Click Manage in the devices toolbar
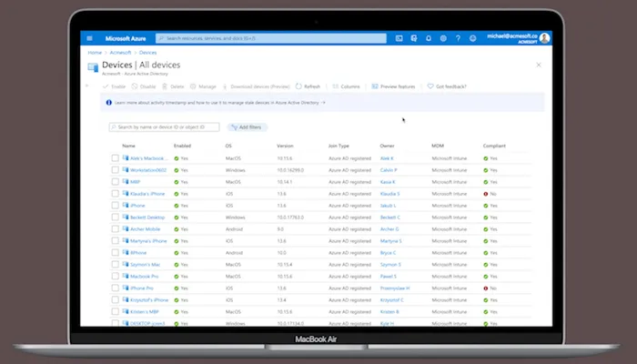 click(203, 86)
